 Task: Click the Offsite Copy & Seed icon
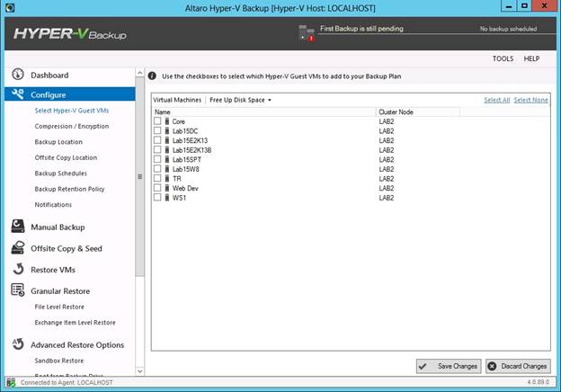[x=18, y=247]
